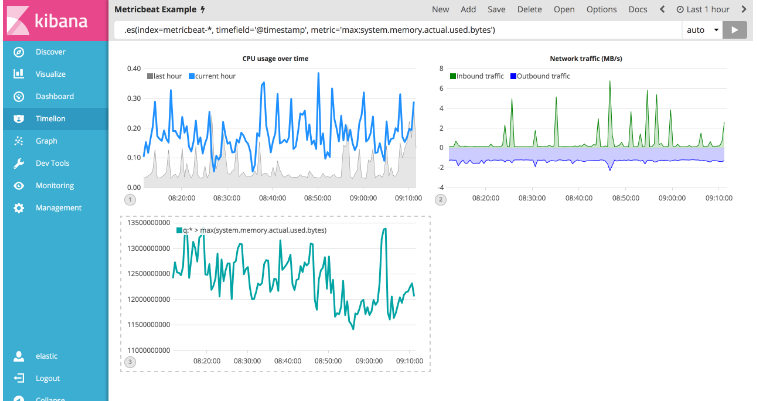Toggle 'last hour' series in CPU chart legend
The image size is (757, 401).
(x=168, y=76)
